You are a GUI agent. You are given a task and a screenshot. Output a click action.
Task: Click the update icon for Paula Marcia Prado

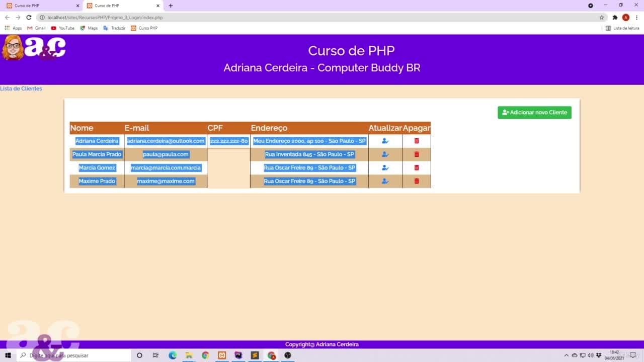pos(385,154)
